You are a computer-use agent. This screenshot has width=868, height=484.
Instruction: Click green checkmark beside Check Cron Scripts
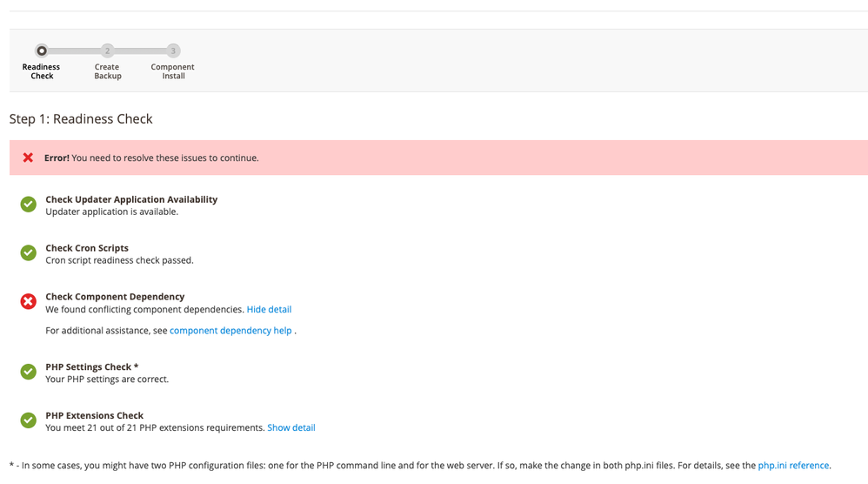point(28,253)
